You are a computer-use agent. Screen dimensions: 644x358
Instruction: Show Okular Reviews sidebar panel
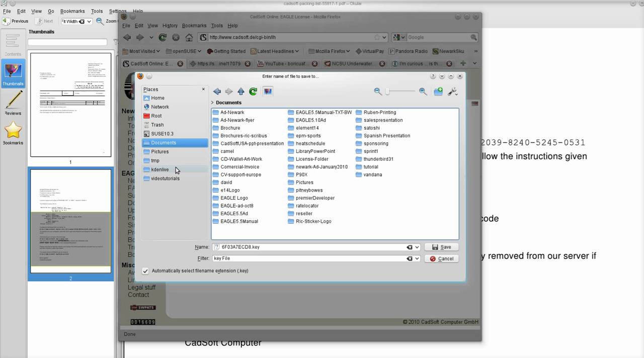[13, 104]
